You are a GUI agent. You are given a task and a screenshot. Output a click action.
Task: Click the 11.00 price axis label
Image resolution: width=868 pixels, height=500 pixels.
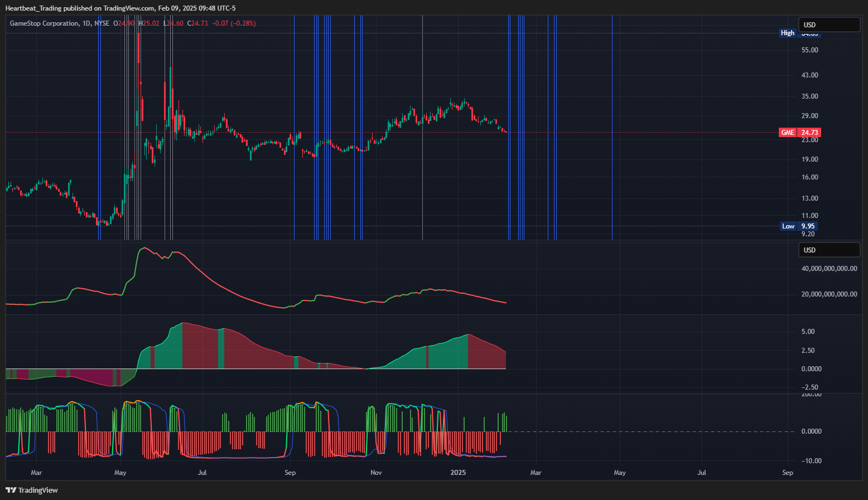tap(809, 216)
